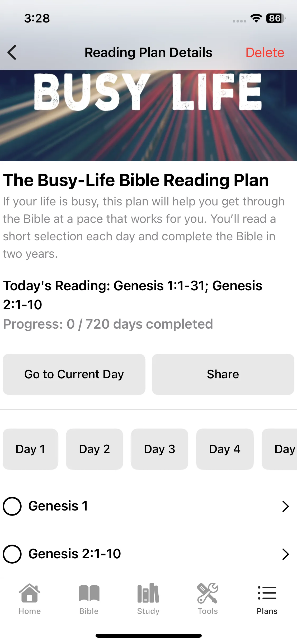Open the Bible book icon
297x644 pixels.
click(x=89, y=593)
